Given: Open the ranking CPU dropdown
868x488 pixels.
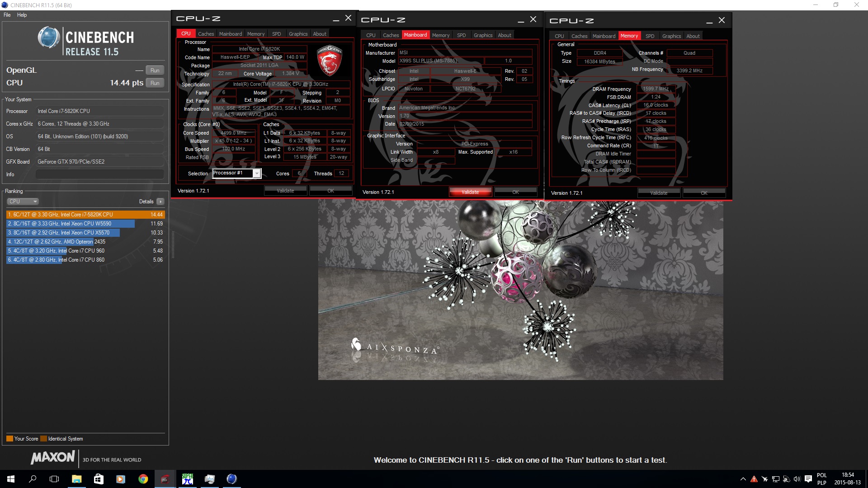Looking at the screenshot, I should (23, 202).
